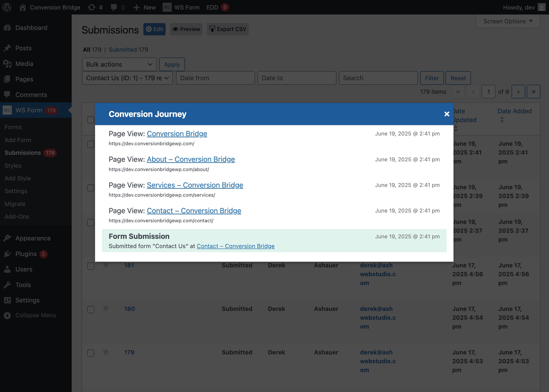
Task: Open the comments bubble in admin bar
Action: [114, 7]
